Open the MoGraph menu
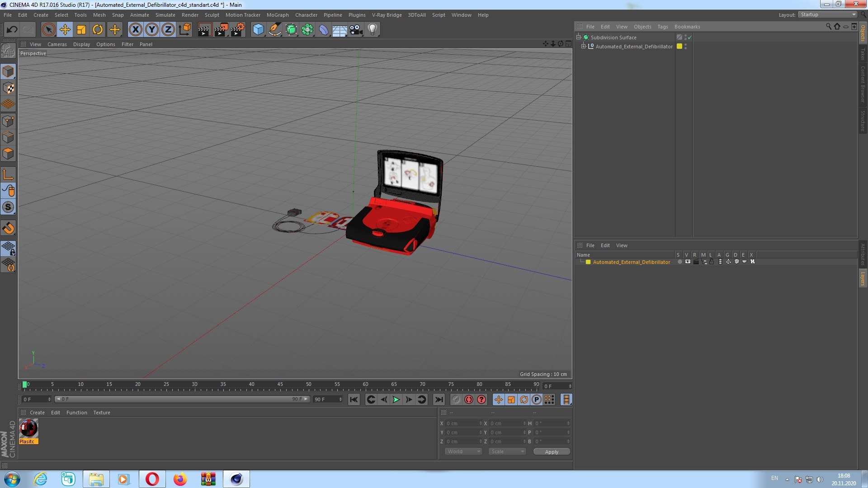This screenshot has height=488, width=868. tap(277, 15)
